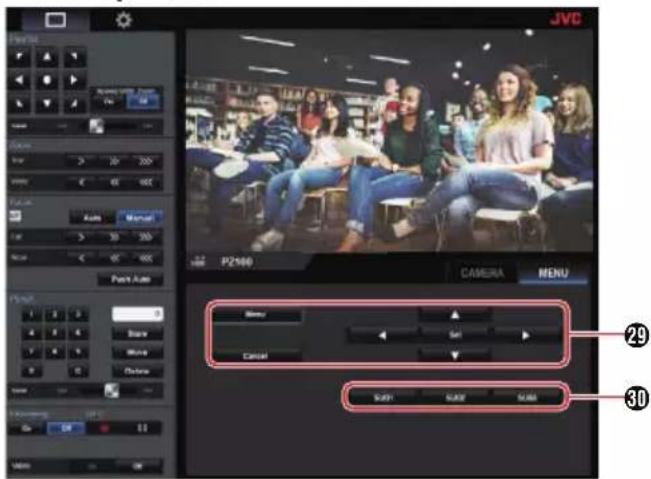Pause using the pause button
The width and height of the screenshot is (651, 479).
click(142, 428)
